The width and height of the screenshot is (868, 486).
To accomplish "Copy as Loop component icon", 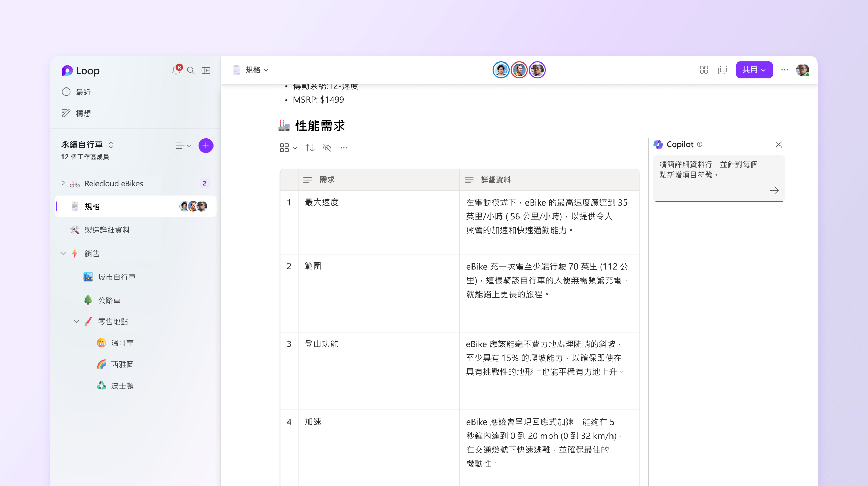I will [722, 70].
